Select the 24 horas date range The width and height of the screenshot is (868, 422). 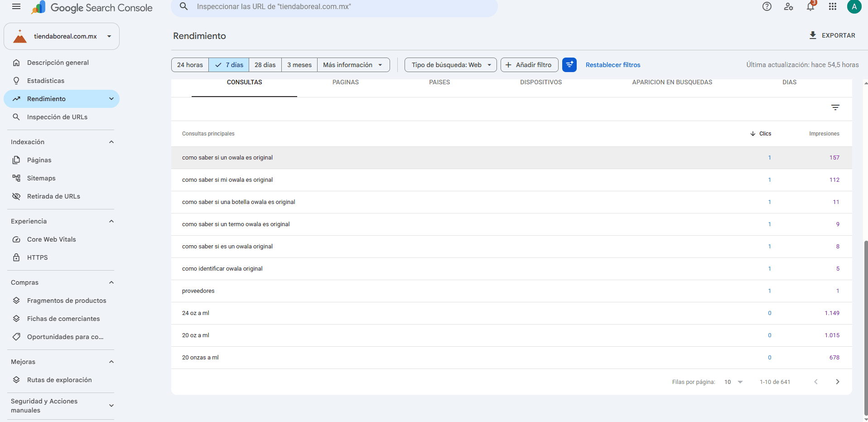(x=190, y=65)
